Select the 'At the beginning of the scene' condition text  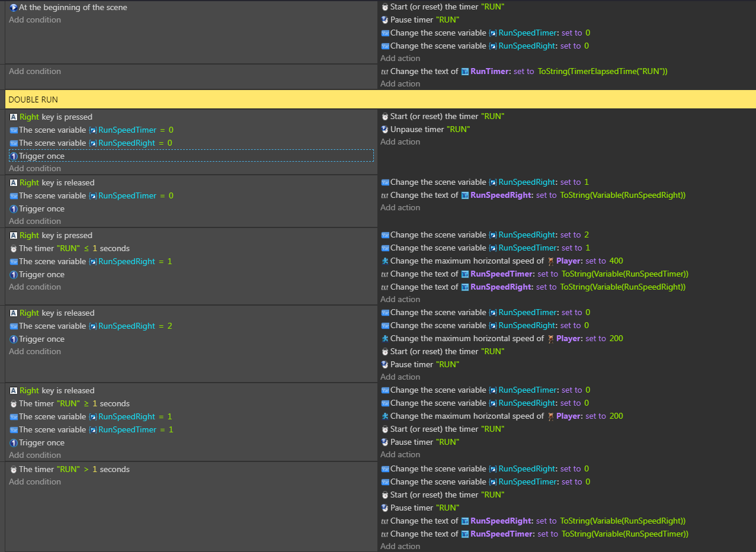coord(73,7)
